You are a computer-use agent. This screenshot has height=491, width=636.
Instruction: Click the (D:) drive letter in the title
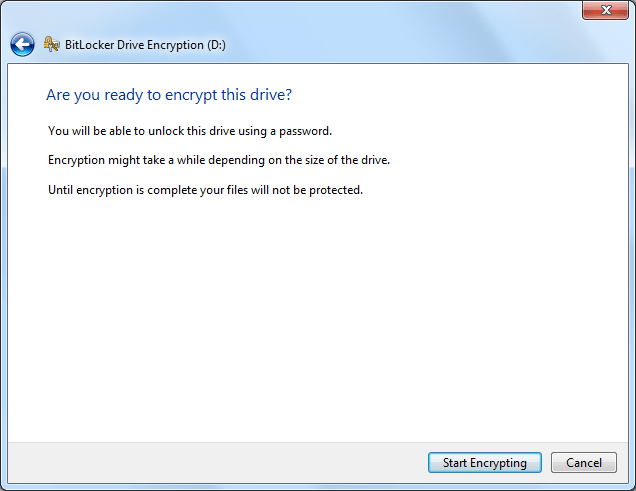[x=216, y=45]
